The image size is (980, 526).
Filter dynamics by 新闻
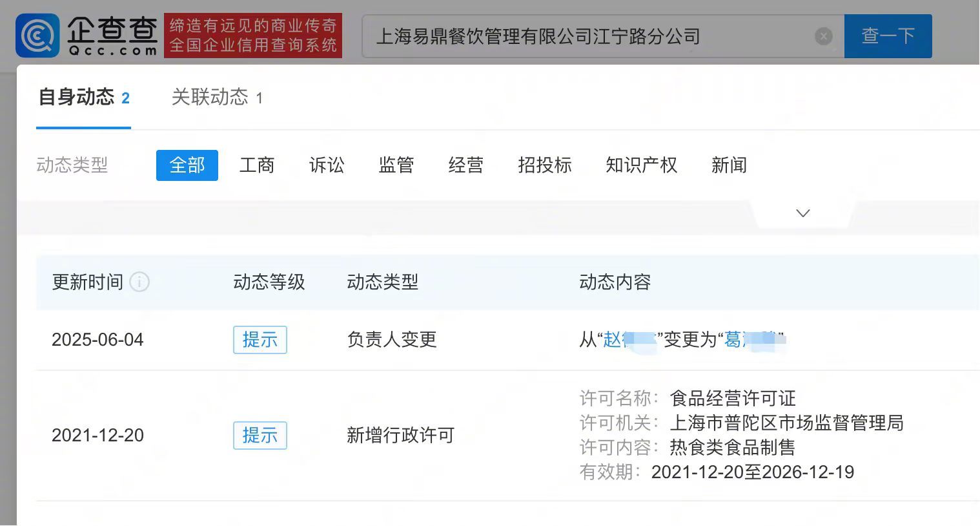(x=729, y=165)
